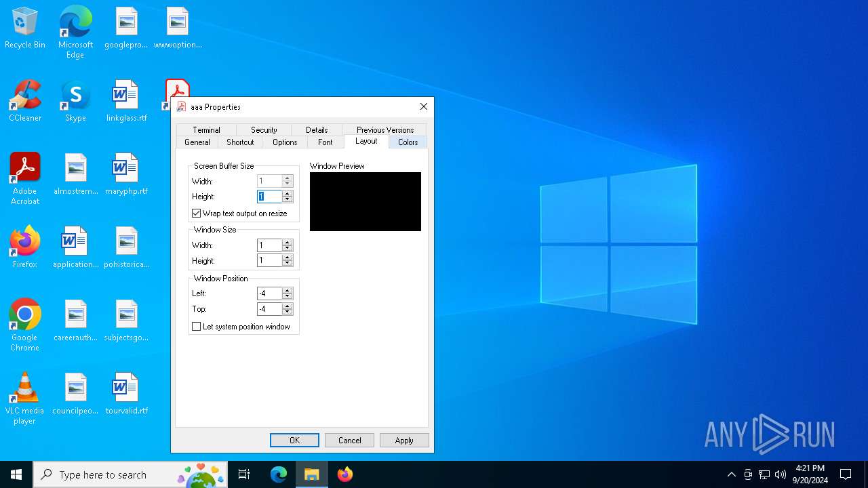The image size is (868, 488).
Task: Decrease Window Size Width with down arrow
Action: tap(288, 248)
